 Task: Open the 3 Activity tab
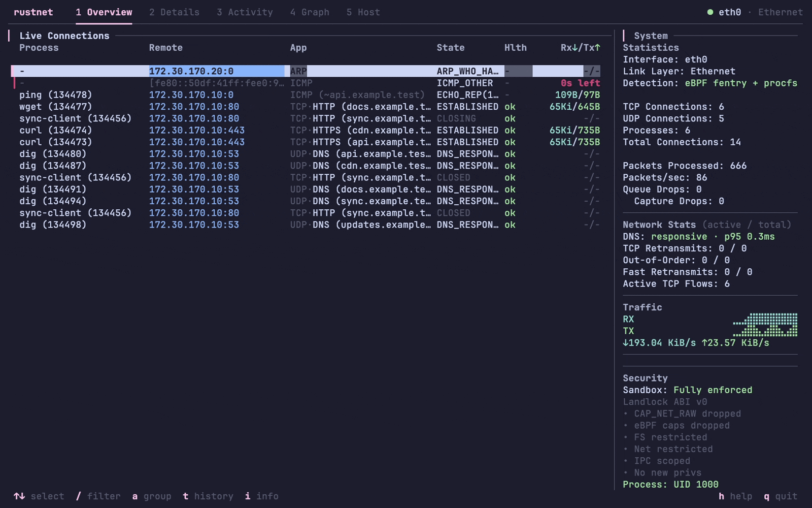coord(245,12)
